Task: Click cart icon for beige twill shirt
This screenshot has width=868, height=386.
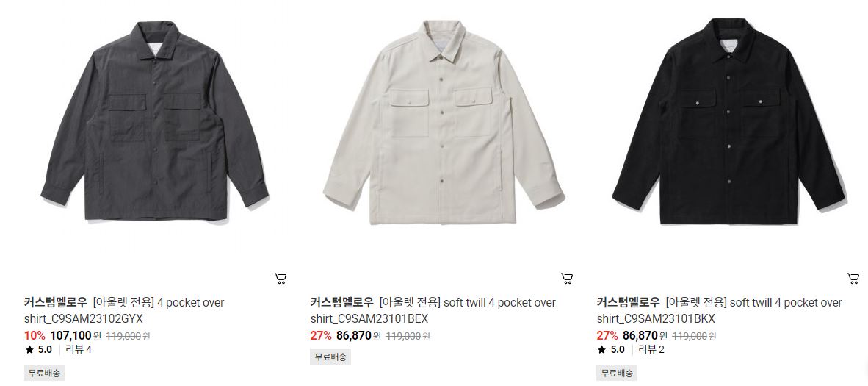Action: (567, 279)
